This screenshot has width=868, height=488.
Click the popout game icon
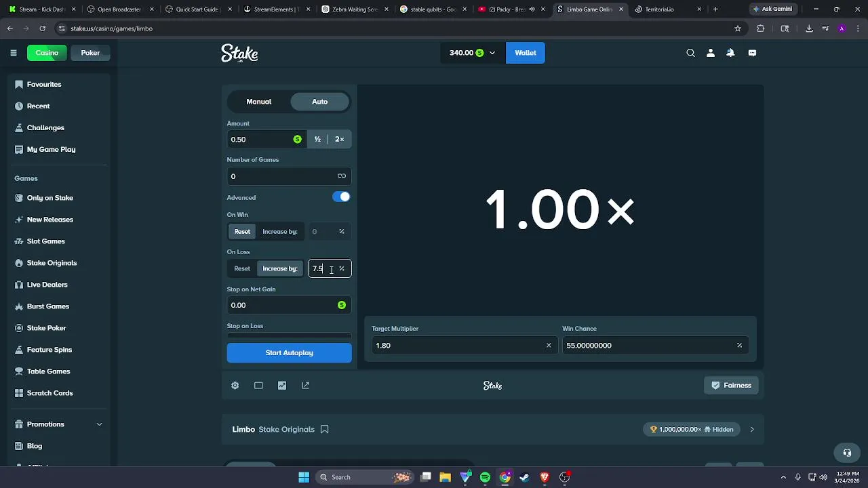[306, 385]
